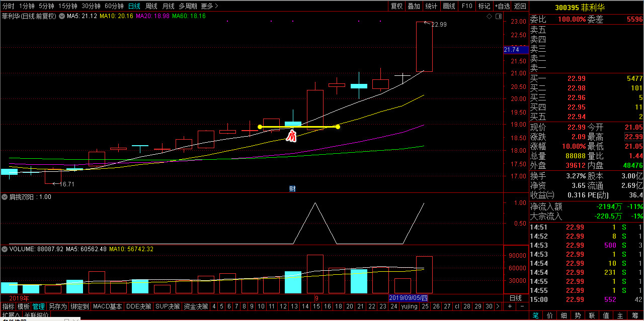Expand the round dropdown beside the chart title
The width and height of the screenshot is (644, 321).
pos(62,16)
